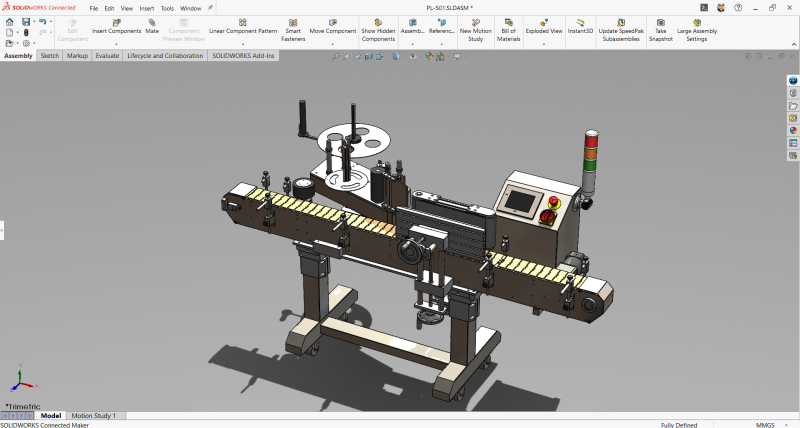Switch to the Evaluate tab
The height and width of the screenshot is (428, 800).
(107, 56)
